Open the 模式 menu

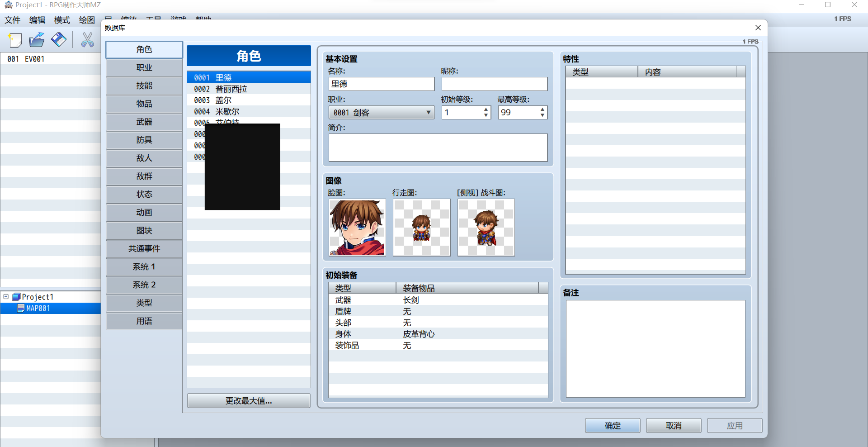click(x=62, y=20)
